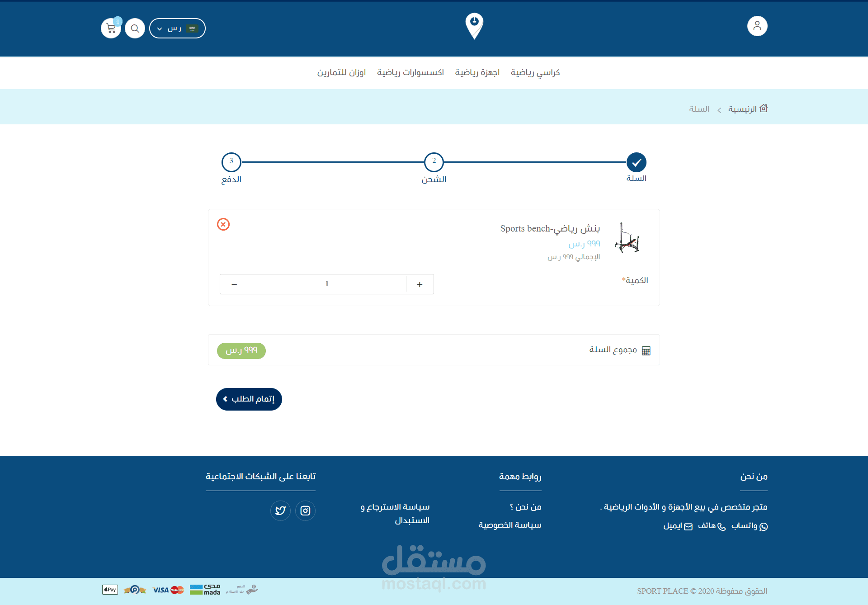Open سياسة الخصوصية footer link
This screenshot has width=868, height=605.
point(509,525)
